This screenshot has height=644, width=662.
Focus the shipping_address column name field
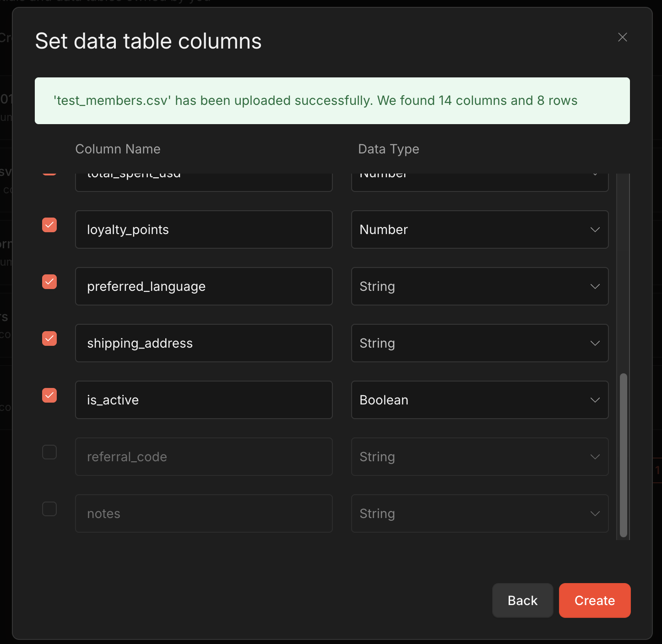point(204,343)
